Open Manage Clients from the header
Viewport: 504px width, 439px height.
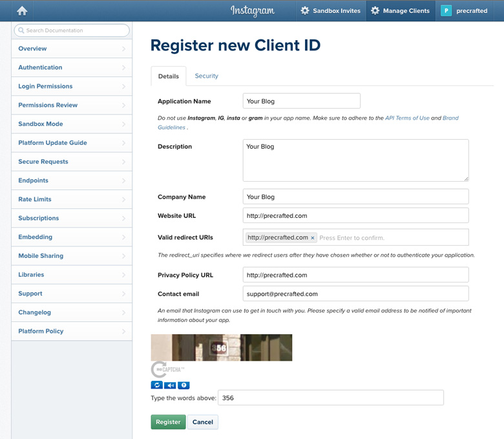pyautogui.click(x=400, y=10)
